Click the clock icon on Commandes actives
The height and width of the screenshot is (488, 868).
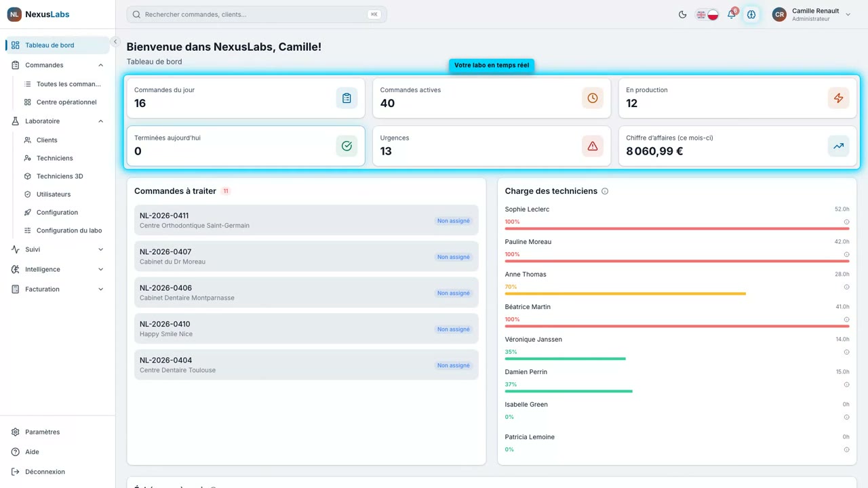pyautogui.click(x=593, y=98)
